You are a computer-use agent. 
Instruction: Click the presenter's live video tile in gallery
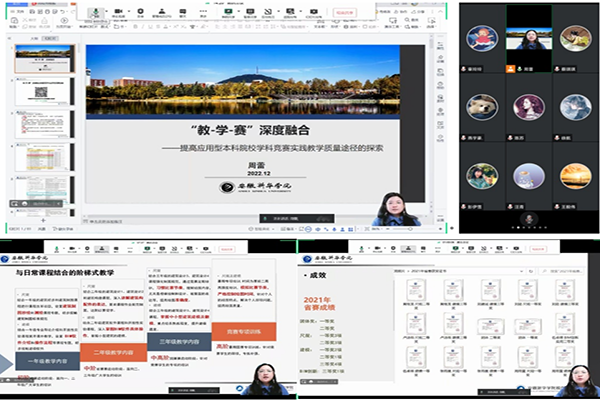527,39
